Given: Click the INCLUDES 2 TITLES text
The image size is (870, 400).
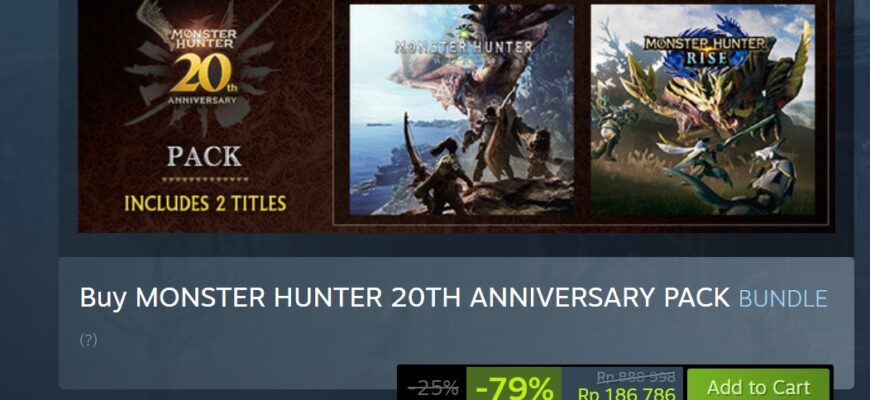Looking at the screenshot, I should 205,204.
